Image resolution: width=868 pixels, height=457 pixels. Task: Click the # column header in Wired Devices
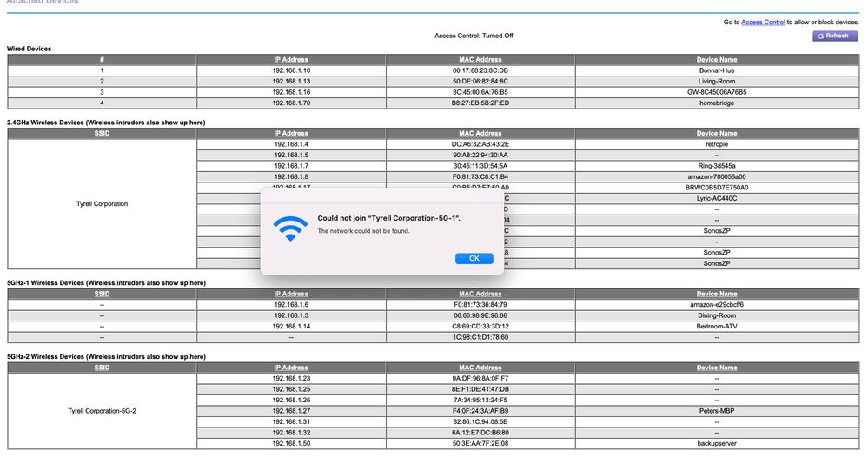(102, 60)
